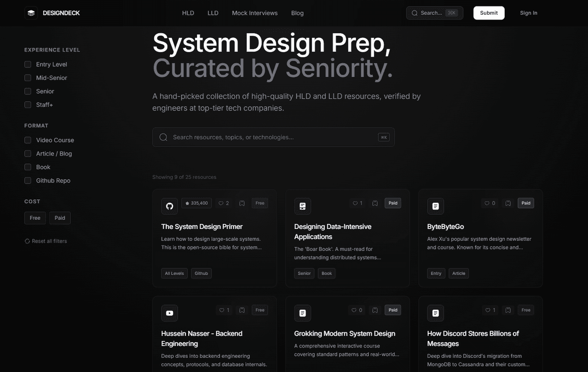This screenshot has height=372, width=588.
Task: Click 'Showing 9 of 25 resources' text
Action: (184, 177)
